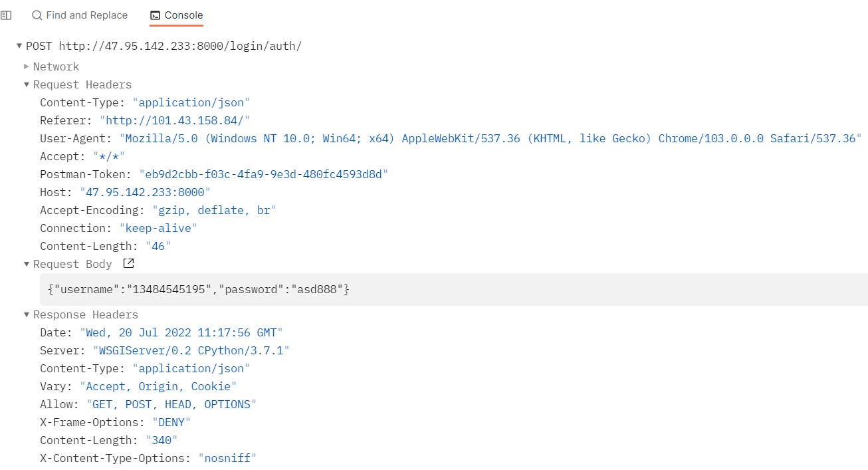Screen dimensions: 868x470
Task: Select the response Date header value
Action: pyautogui.click(x=181, y=332)
